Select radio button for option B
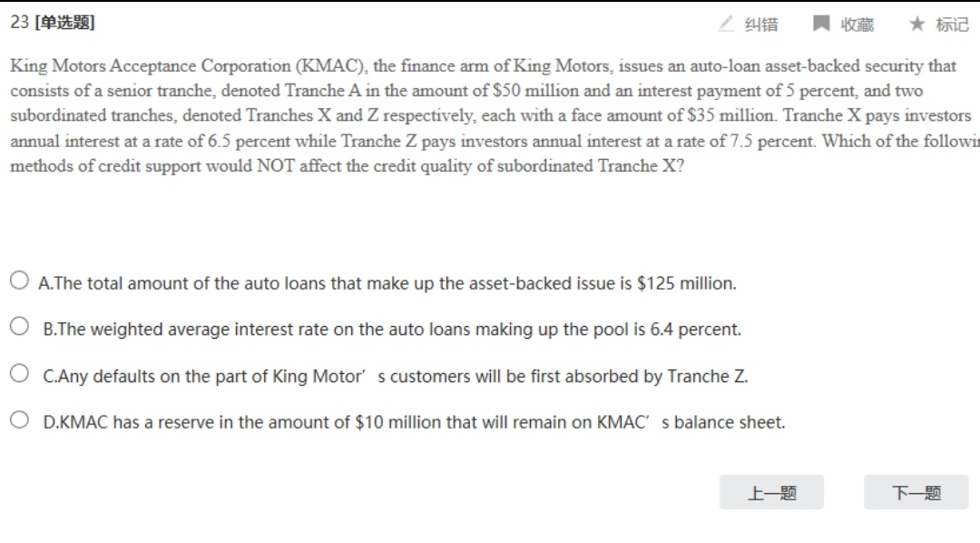 point(19,326)
